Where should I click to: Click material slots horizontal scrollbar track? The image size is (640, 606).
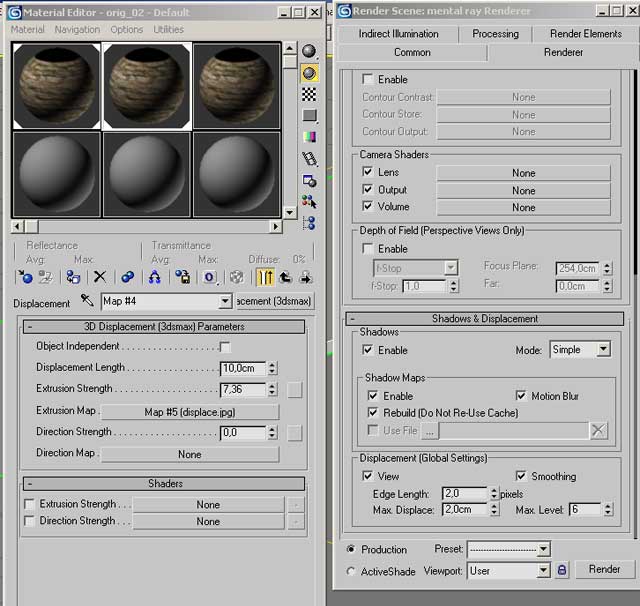(153, 226)
